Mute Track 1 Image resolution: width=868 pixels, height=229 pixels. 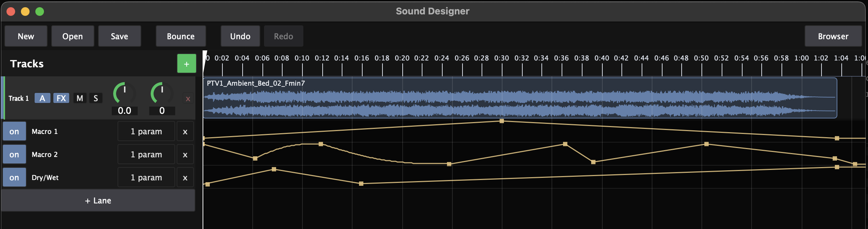click(80, 98)
